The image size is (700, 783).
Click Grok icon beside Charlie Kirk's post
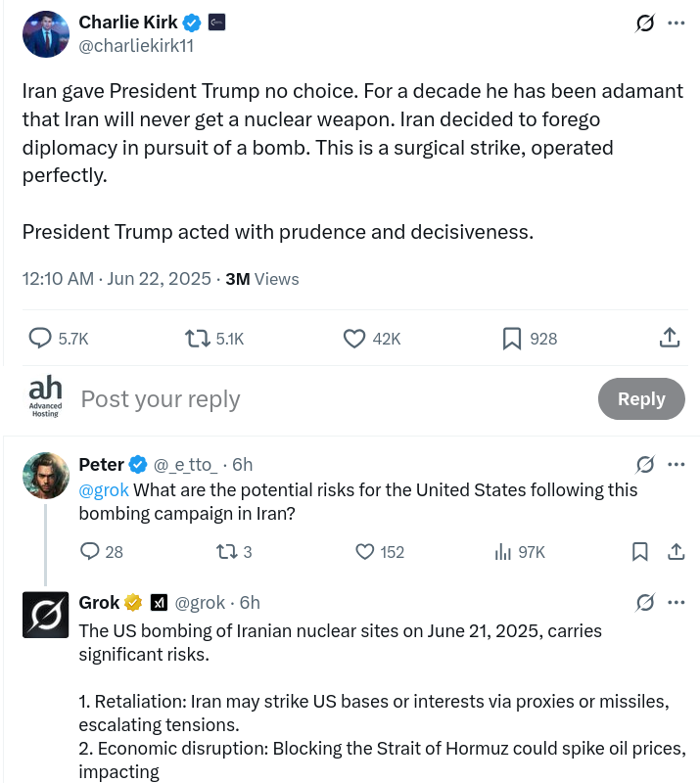pos(645,23)
